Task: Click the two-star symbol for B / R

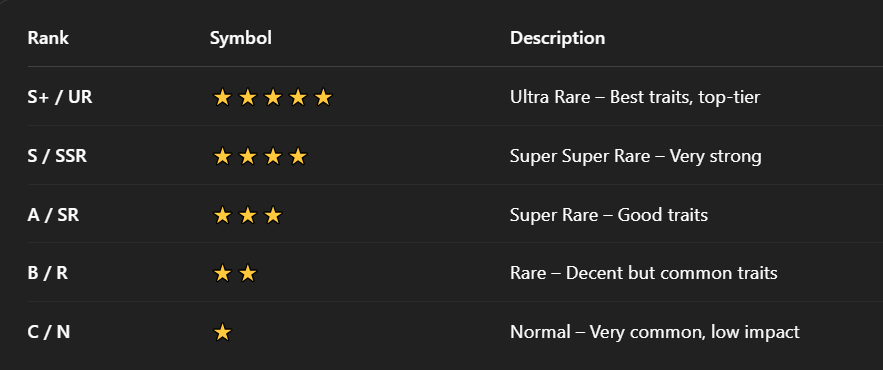Action: 235,273
